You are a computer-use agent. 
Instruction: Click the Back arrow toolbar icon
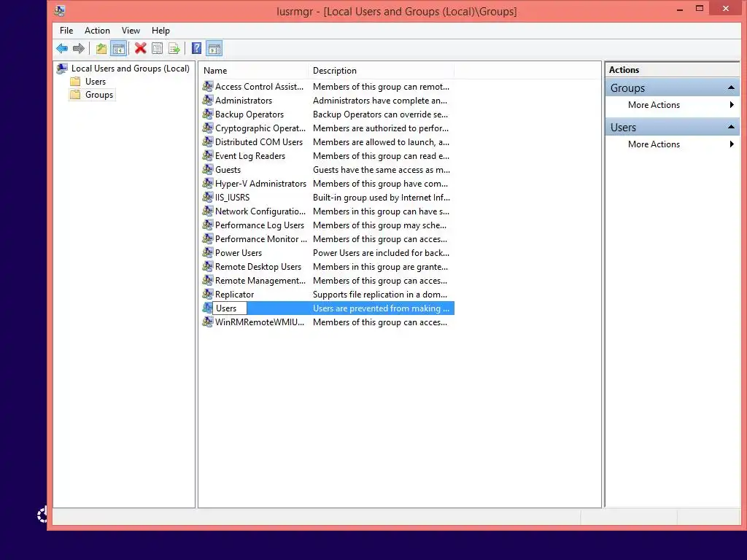[x=62, y=48]
